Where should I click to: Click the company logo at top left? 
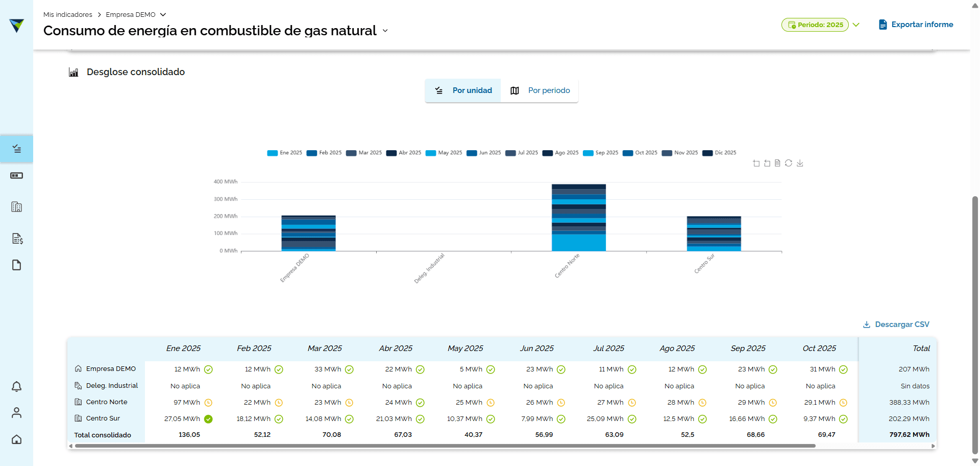point(17,25)
